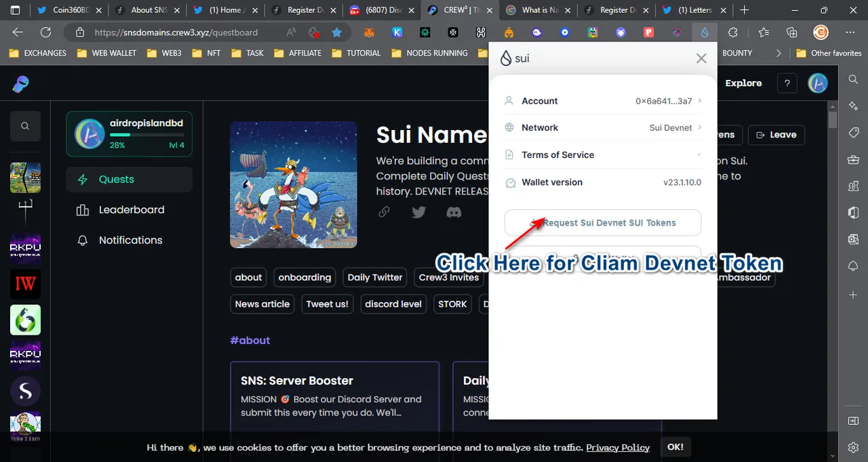Filter quests by the about tag

(x=248, y=278)
